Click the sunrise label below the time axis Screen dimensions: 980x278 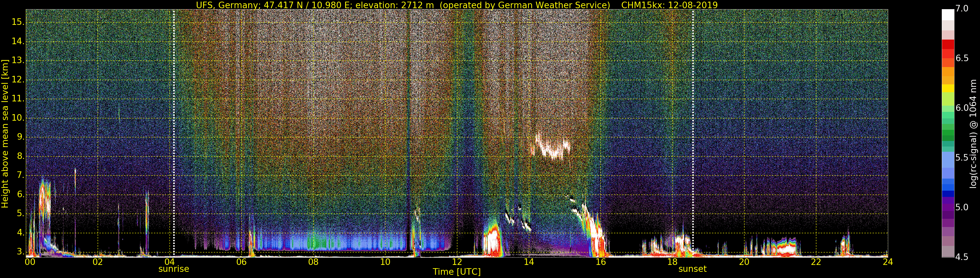coord(173,269)
